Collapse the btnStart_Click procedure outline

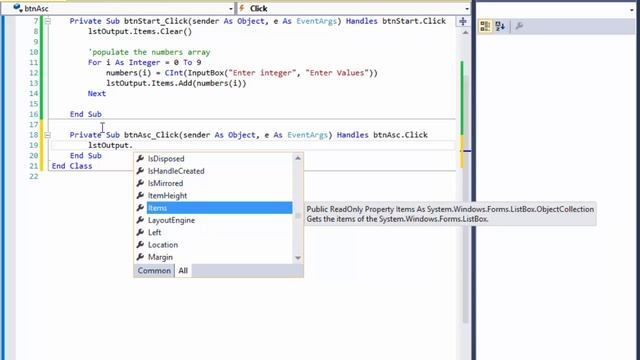tap(48, 21)
